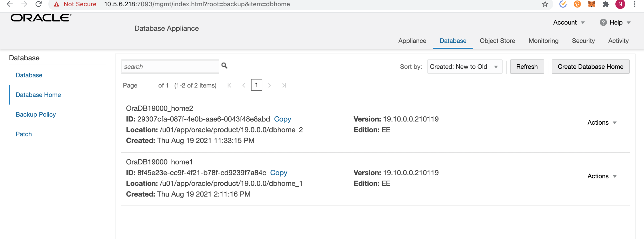Screen dimensions: 644x239
Task: Bookmark the page with the star icon
Action: [x=545, y=4]
